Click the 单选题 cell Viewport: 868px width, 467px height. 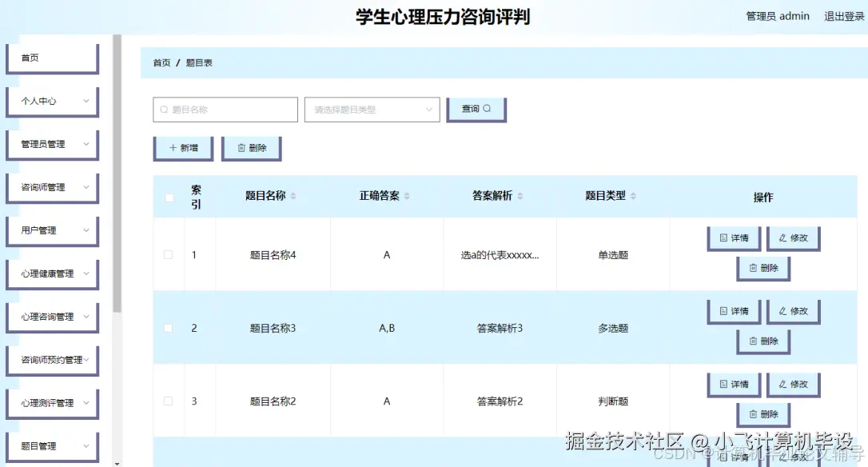[613, 255]
